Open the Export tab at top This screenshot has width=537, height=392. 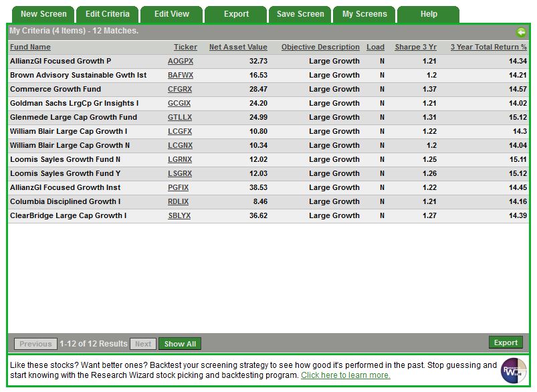click(236, 14)
